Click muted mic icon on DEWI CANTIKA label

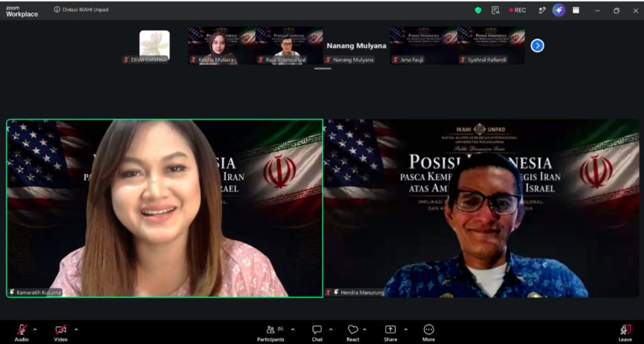tap(126, 60)
